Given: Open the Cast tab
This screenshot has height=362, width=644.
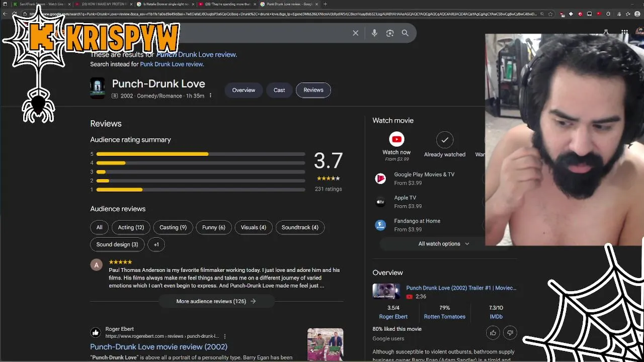Looking at the screenshot, I should [x=279, y=90].
